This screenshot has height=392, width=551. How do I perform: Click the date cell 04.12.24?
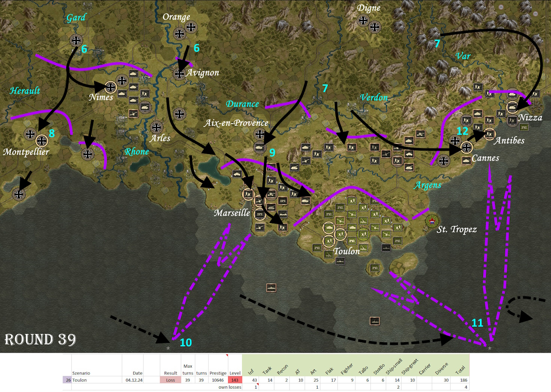(133, 380)
